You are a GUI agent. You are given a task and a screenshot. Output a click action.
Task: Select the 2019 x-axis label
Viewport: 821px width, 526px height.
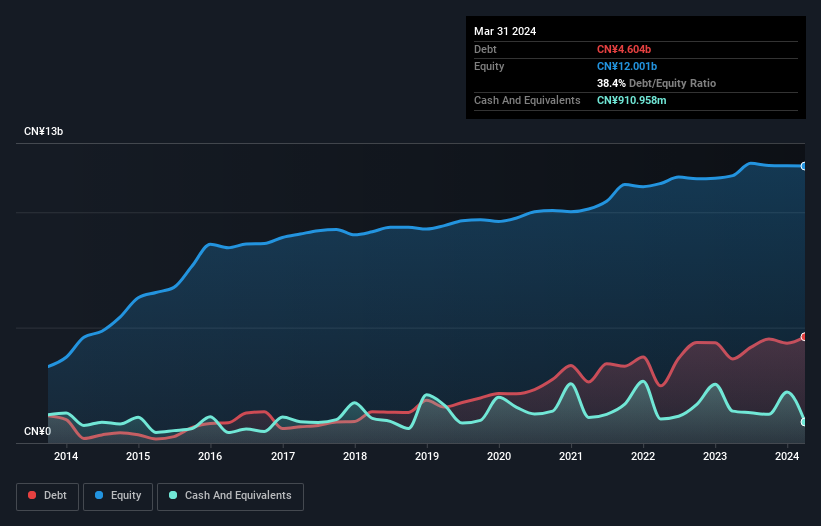pyautogui.click(x=427, y=456)
